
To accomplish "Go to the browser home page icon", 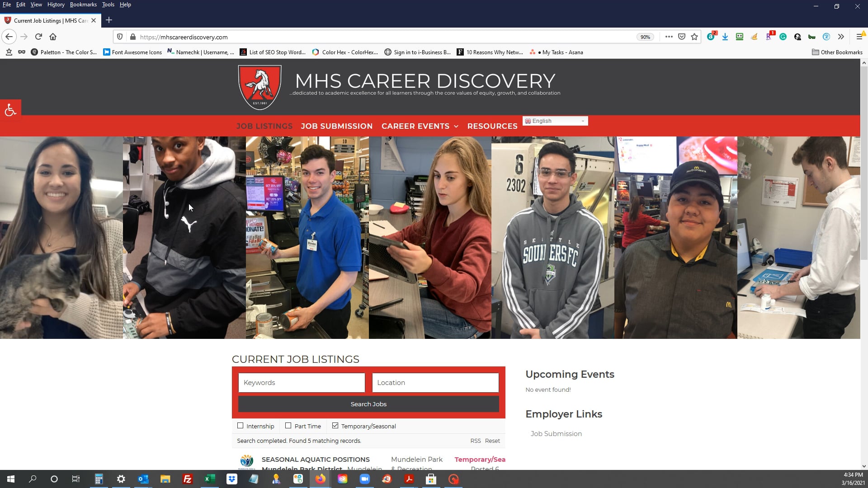I will (x=53, y=37).
